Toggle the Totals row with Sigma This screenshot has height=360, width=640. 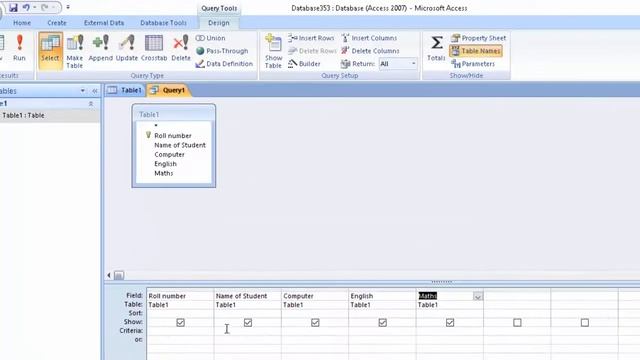click(x=436, y=48)
